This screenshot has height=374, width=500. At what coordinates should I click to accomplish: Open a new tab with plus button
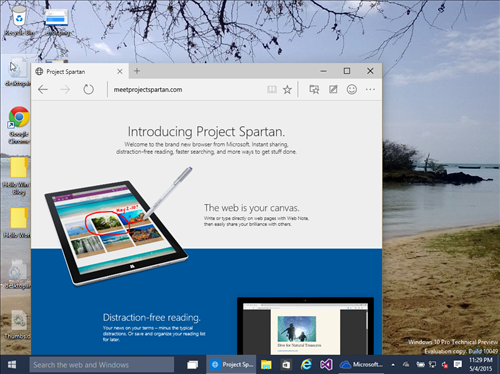137,71
